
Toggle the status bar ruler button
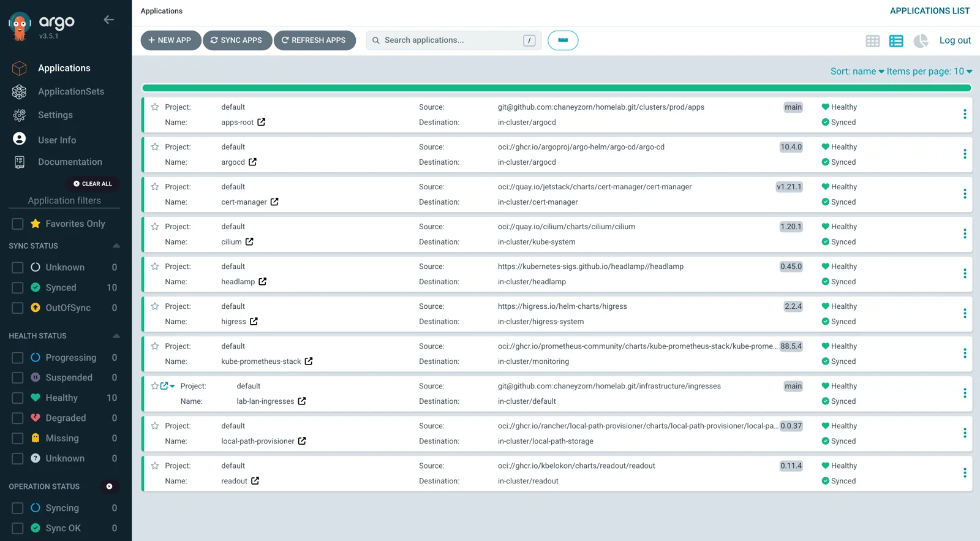pyautogui.click(x=563, y=40)
